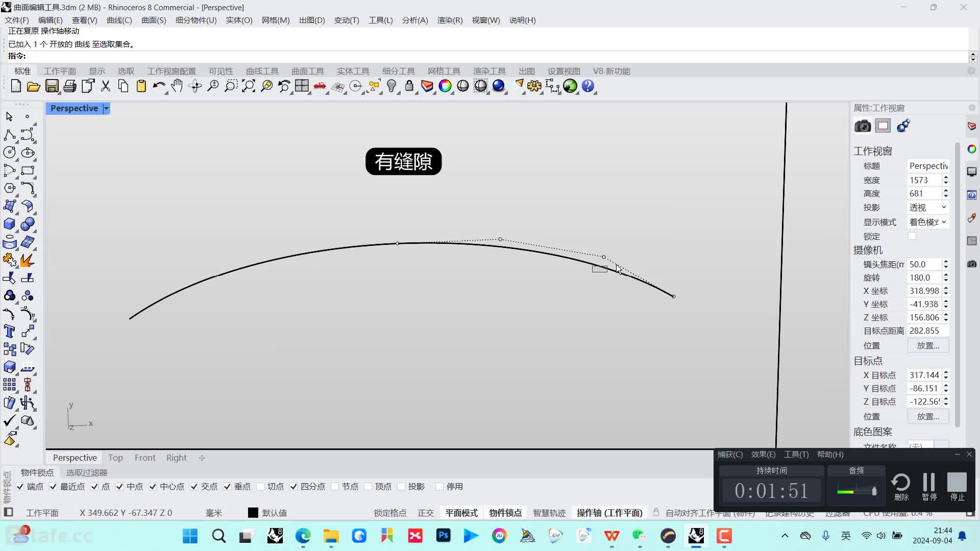Open the Options gear icon
980x551 pixels.
click(x=534, y=86)
